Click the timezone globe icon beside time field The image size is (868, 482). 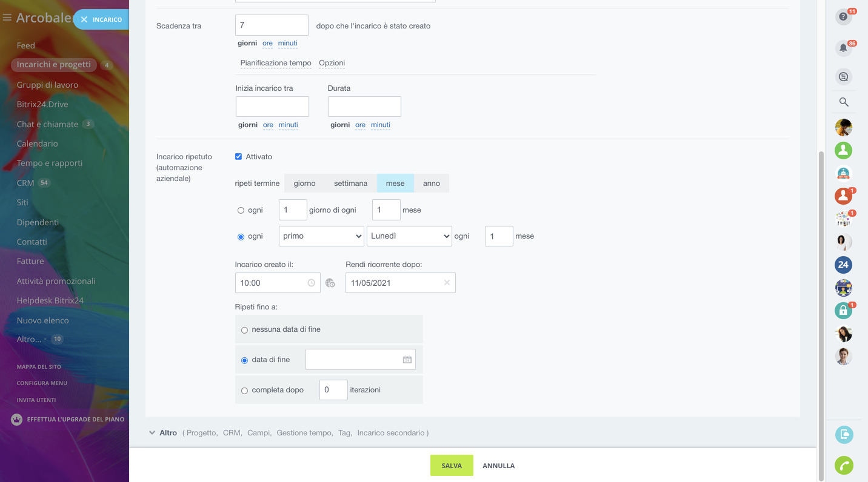330,283
